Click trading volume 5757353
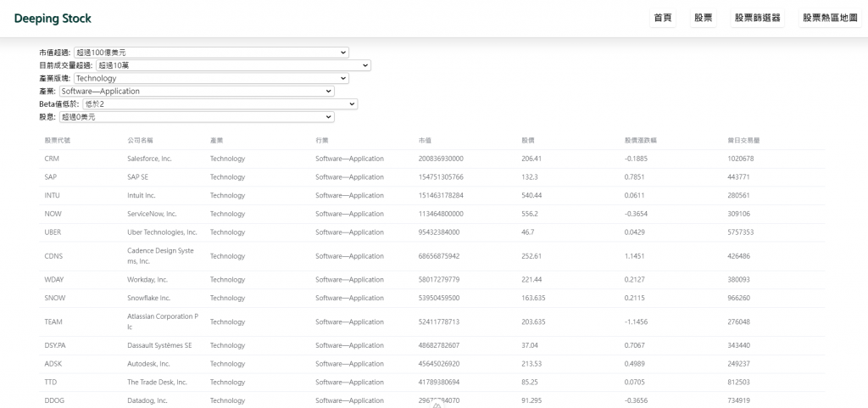 pos(741,232)
